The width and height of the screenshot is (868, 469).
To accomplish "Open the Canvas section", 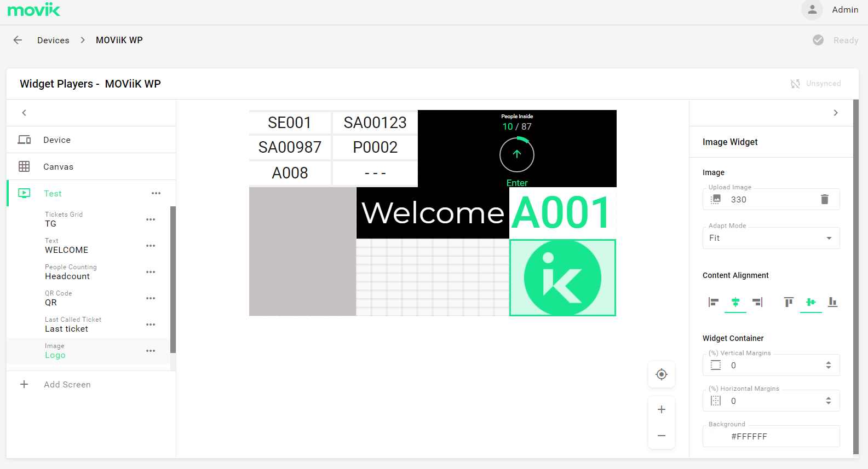I will [91, 167].
